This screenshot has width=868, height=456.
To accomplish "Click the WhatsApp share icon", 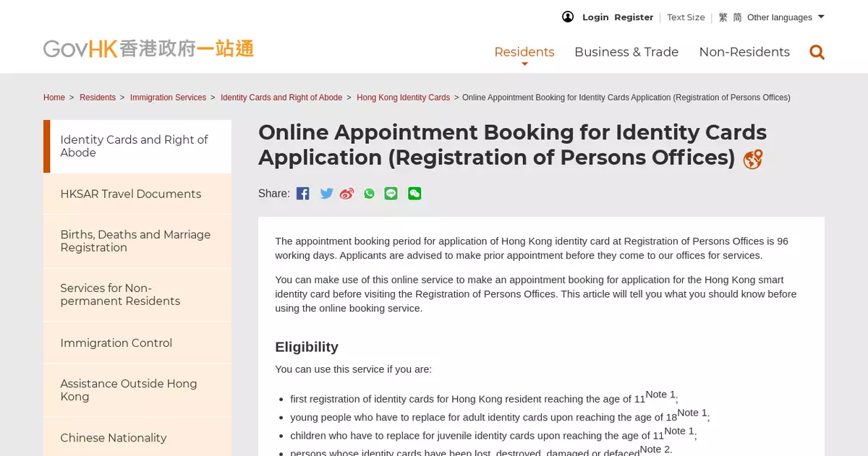I will 370,194.
